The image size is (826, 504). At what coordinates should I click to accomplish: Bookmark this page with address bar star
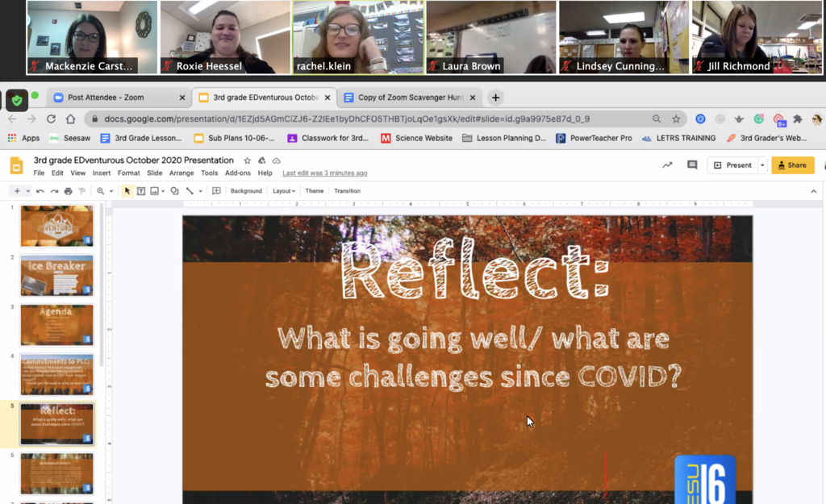point(676,119)
